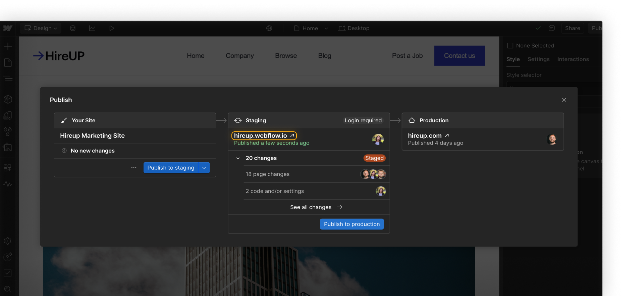This screenshot has width=644, height=296.
Task: Click the Share button
Action: 573,28
